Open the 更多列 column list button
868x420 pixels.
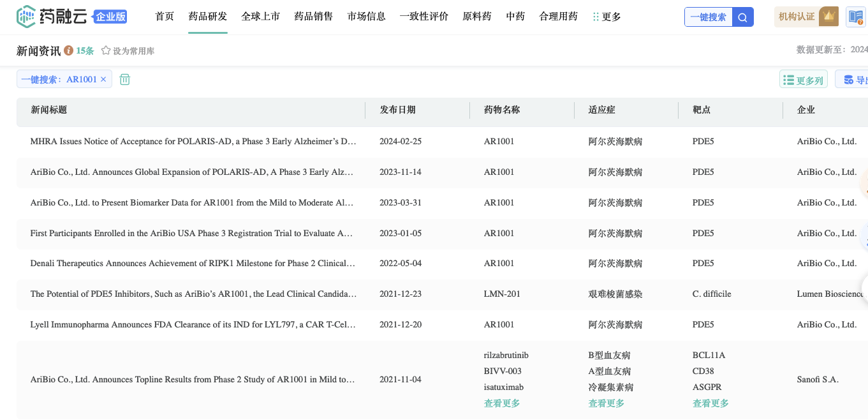click(x=803, y=80)
